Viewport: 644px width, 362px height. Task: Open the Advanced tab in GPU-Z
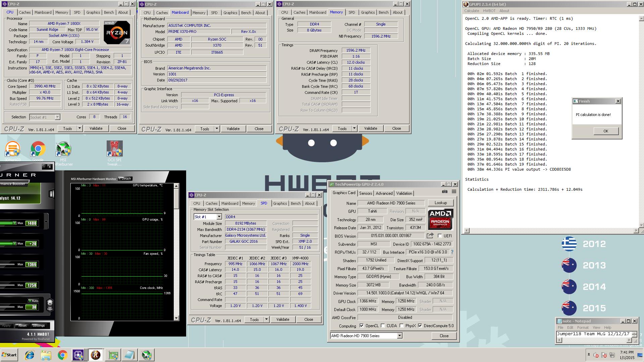tap(384, 193)
